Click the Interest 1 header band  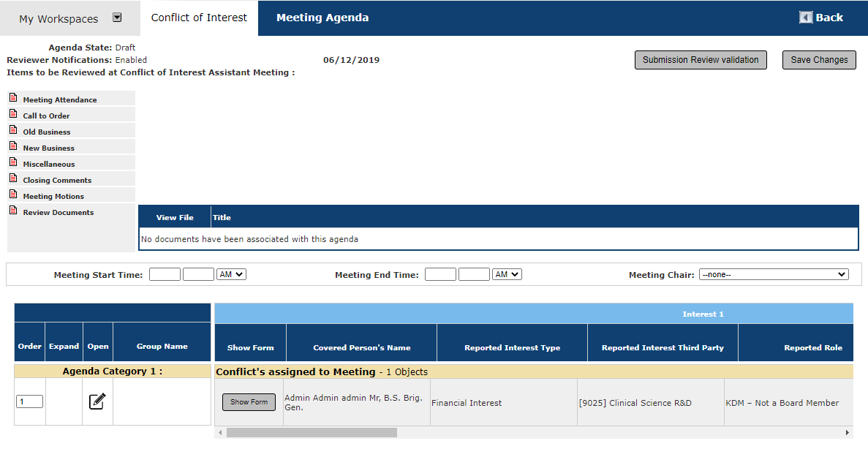[535, 314]
